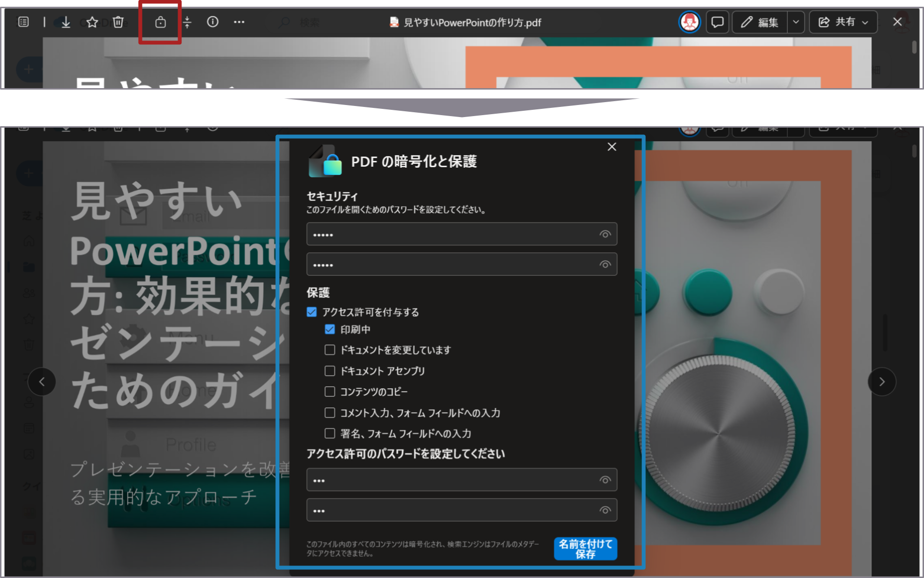
Task: Expand the 編集 dropdown arrow
Action: [796, 22]
